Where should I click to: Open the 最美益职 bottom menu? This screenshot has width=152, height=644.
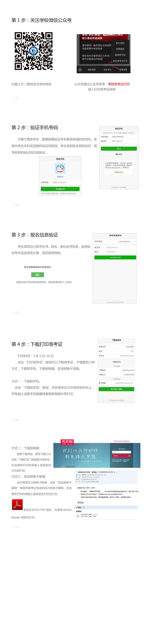point(91,70)
